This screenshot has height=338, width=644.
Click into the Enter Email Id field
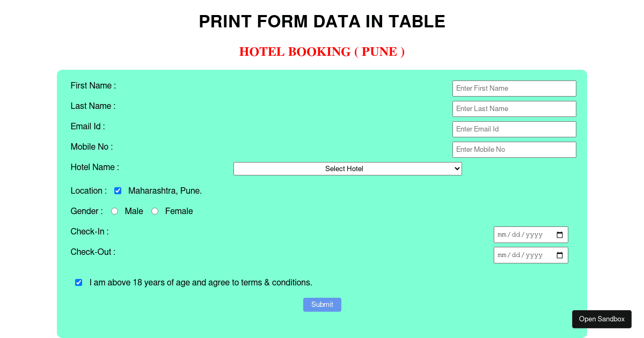514,129
